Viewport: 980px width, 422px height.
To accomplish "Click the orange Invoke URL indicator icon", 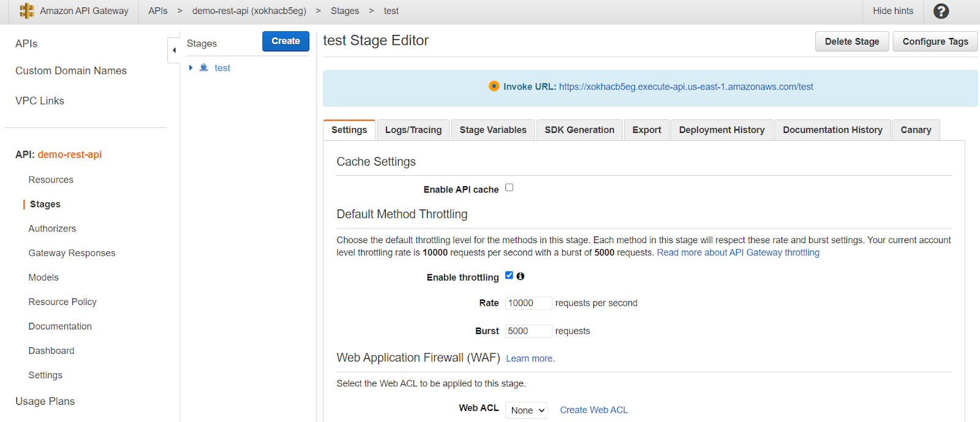I will [x=494, y=86].
